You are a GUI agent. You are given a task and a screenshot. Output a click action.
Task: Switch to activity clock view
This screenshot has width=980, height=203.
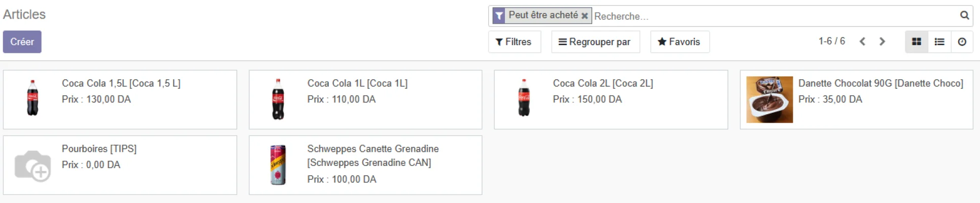(962, 42)
